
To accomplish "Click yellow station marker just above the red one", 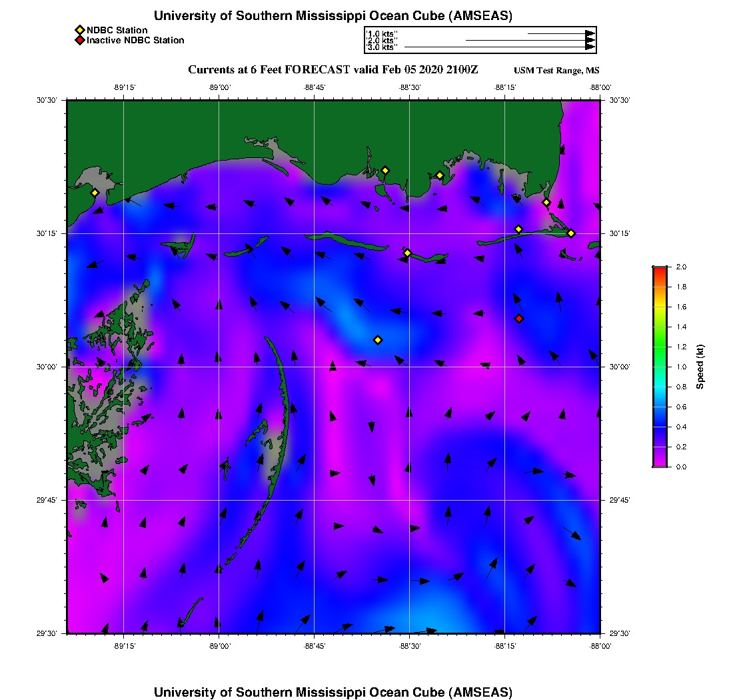I will coord(518,229).
